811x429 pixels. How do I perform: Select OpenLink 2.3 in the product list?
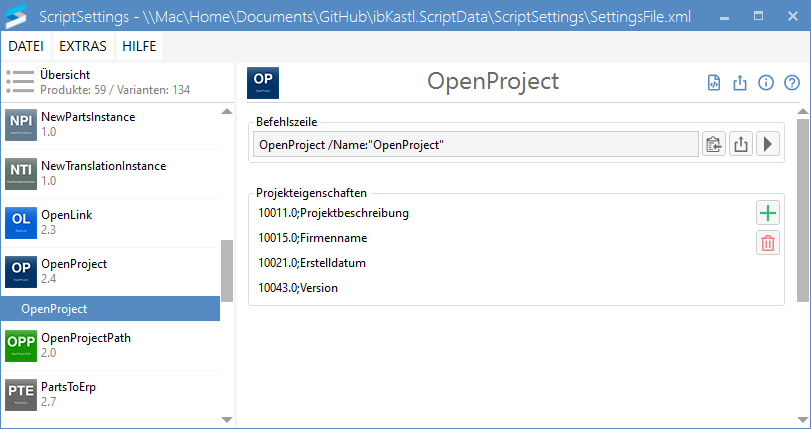68,222
